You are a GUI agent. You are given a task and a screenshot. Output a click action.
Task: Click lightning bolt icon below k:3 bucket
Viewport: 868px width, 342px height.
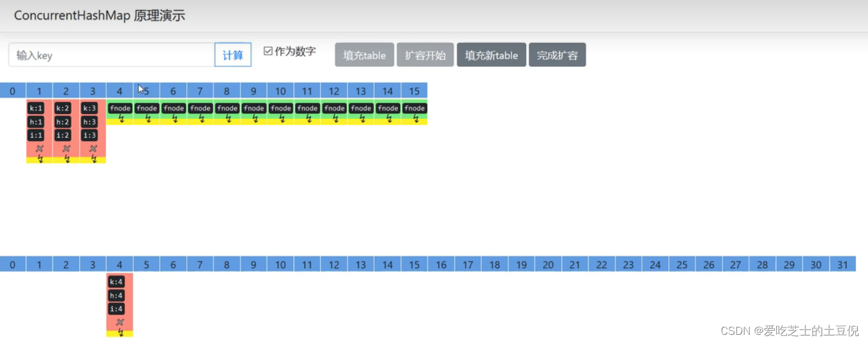pos(94,159)
